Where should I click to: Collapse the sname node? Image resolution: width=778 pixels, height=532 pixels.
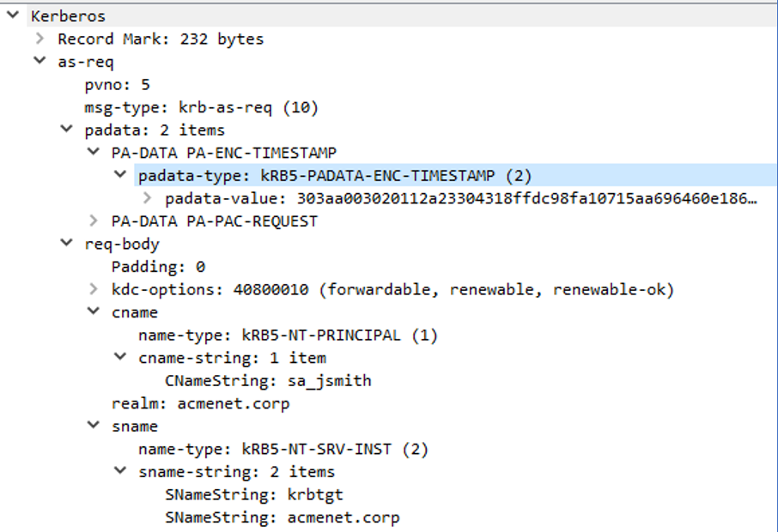click(x=94, y=426)
